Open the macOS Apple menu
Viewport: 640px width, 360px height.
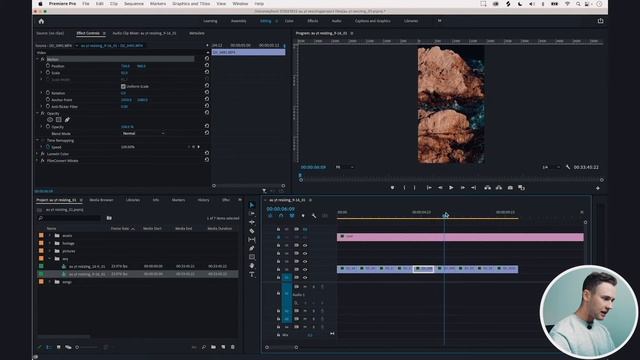tap(40, 4)
